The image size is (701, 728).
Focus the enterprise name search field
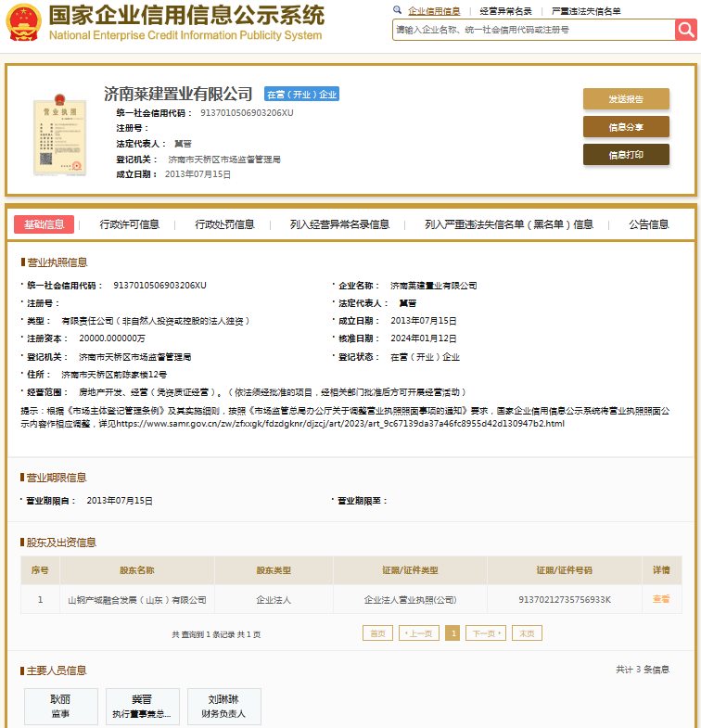pos(533,30)
